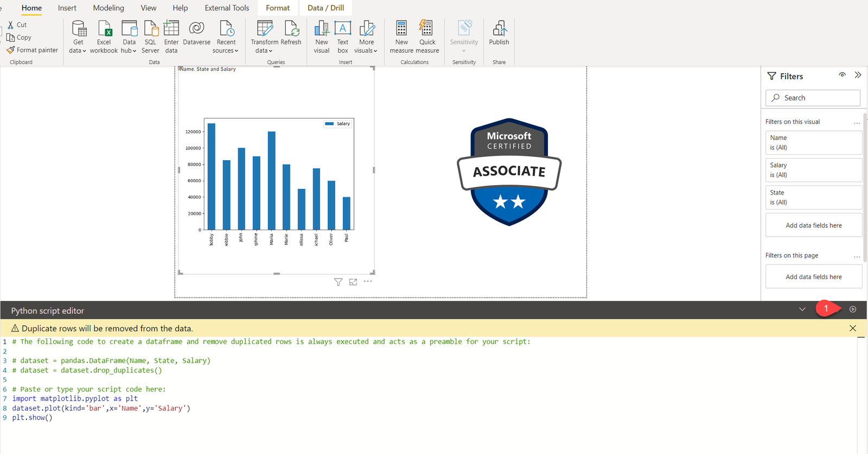The height and width of the screenshot is (454, 868).
Task: Open the Transform data dropdown arrow
Action: [271, 51]
